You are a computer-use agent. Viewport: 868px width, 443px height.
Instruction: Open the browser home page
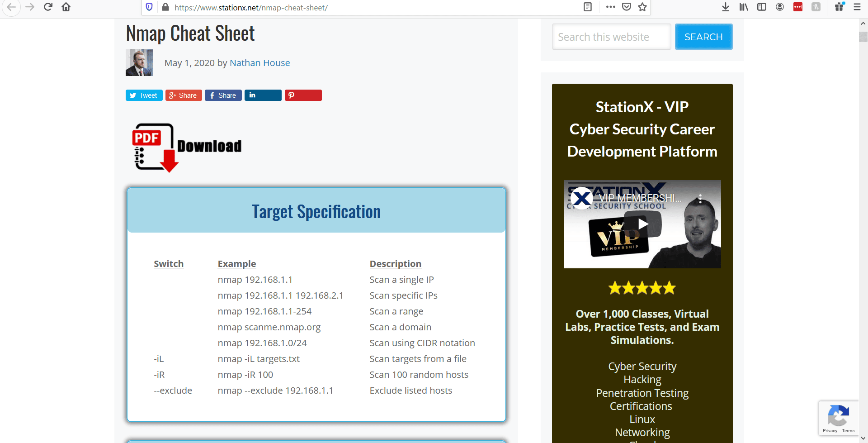(x=66, y=7)
